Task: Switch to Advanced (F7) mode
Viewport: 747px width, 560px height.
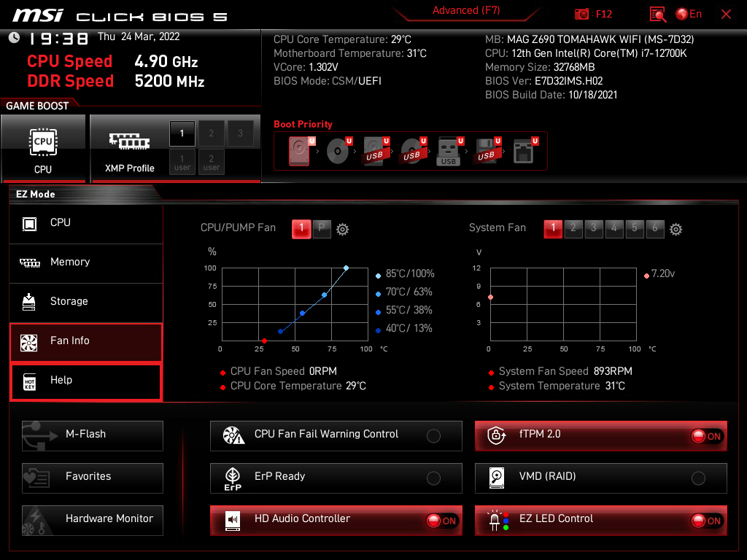Action: (x=466, y=10)
